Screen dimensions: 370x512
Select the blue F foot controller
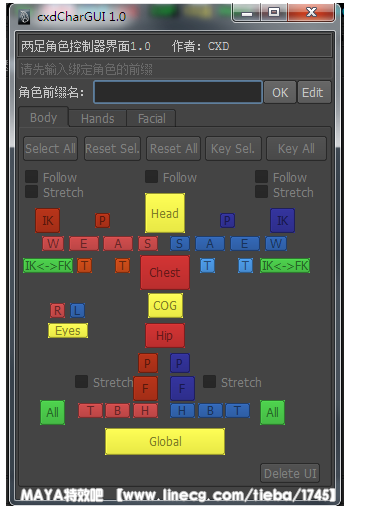pyautogui.click(x=182, y=388)
